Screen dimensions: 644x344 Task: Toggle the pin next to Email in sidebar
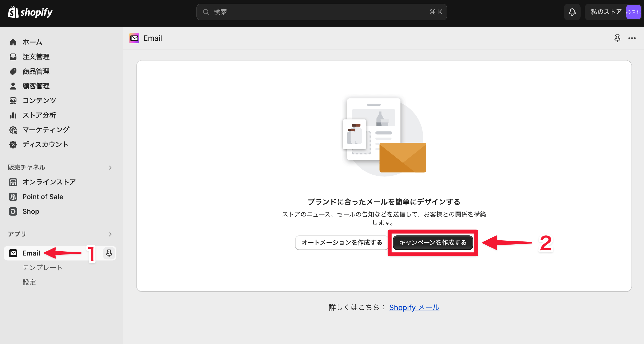tap(109, 253)
